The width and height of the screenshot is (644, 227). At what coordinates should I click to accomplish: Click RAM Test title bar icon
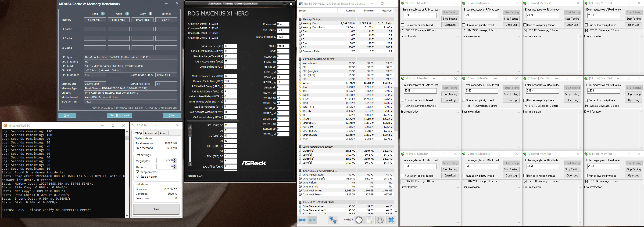(x=133, y=125)
